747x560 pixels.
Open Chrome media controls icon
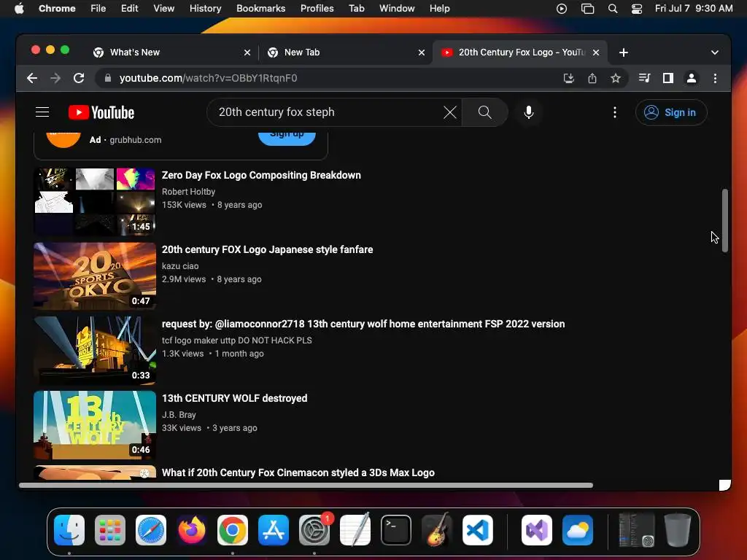coord(644,78)
